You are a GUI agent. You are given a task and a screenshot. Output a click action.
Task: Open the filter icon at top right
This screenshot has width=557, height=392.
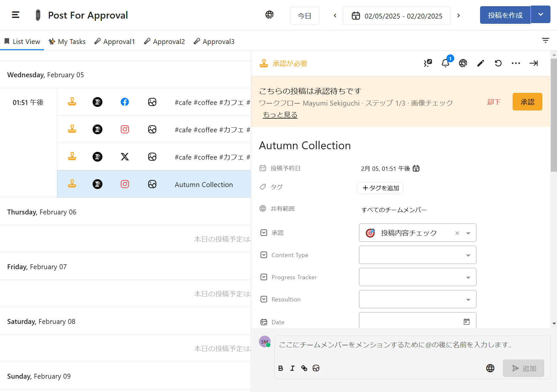(545, 40)
